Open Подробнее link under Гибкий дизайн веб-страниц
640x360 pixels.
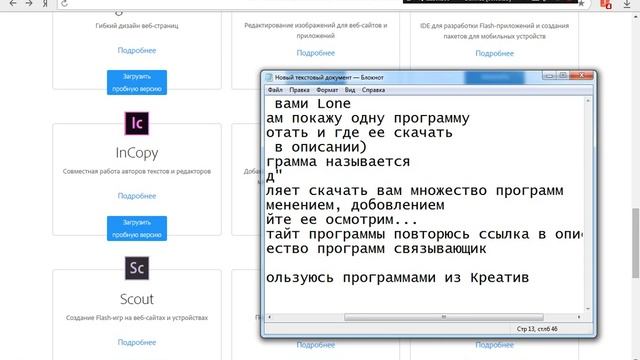click(x=137, y=50)
